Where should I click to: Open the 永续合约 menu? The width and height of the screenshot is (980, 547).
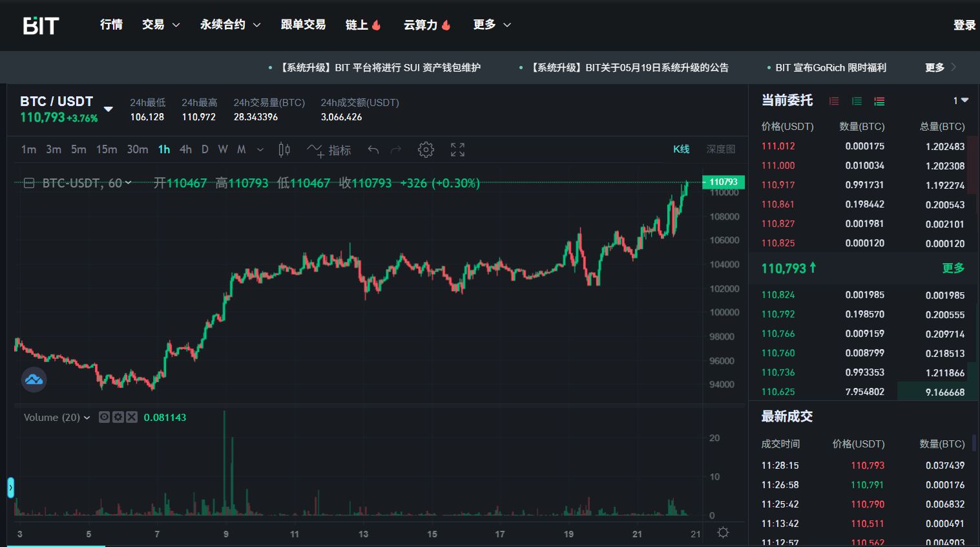(230, 25)
